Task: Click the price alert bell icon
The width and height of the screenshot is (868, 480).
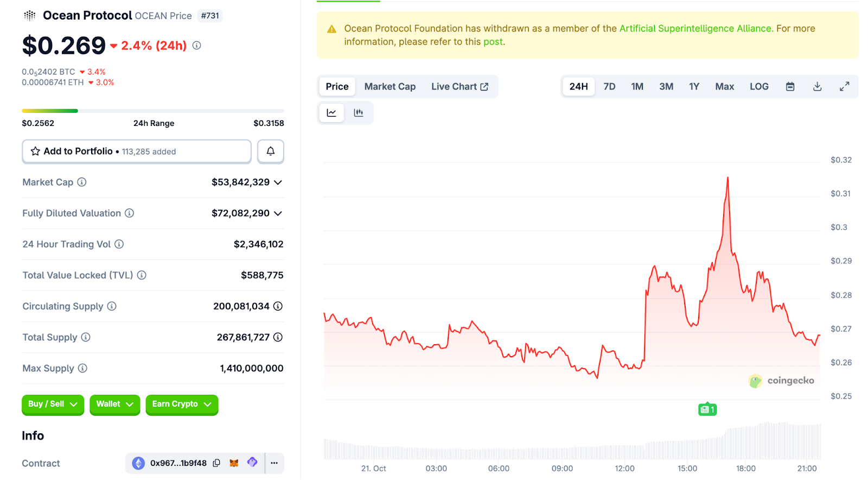Action: 270,151
